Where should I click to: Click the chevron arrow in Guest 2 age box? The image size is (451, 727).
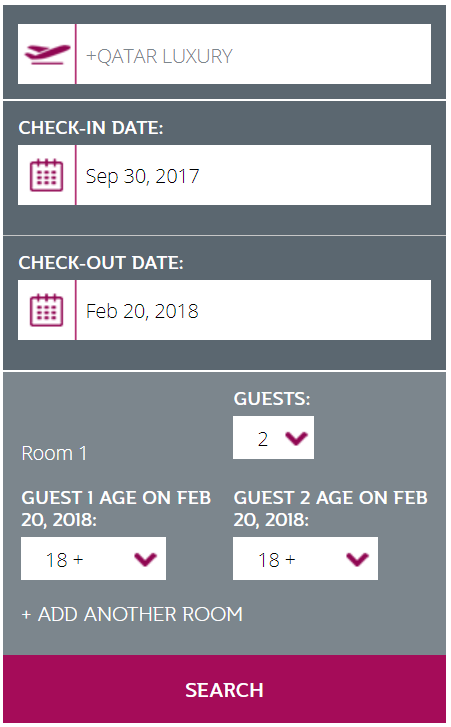[x=357, y=559]
